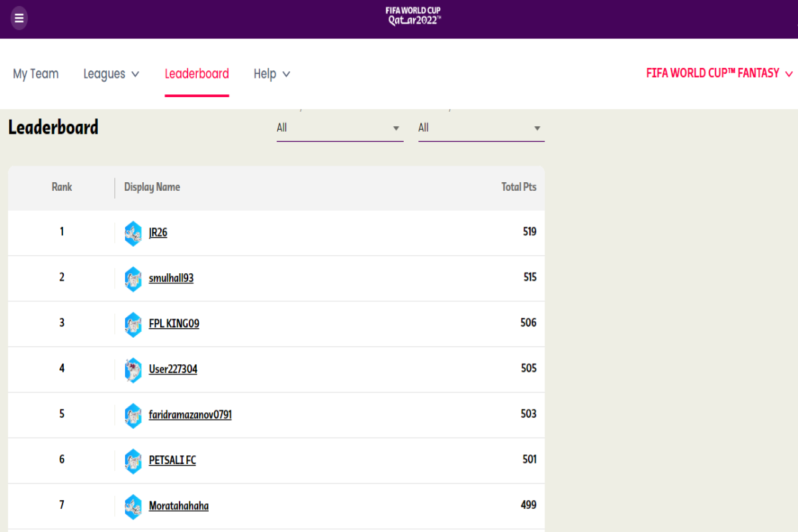Image resolution: width=798 pixels, height=532 pixels.
Task: Click smulhall93's avatar icon
Action: click(133, 279)
